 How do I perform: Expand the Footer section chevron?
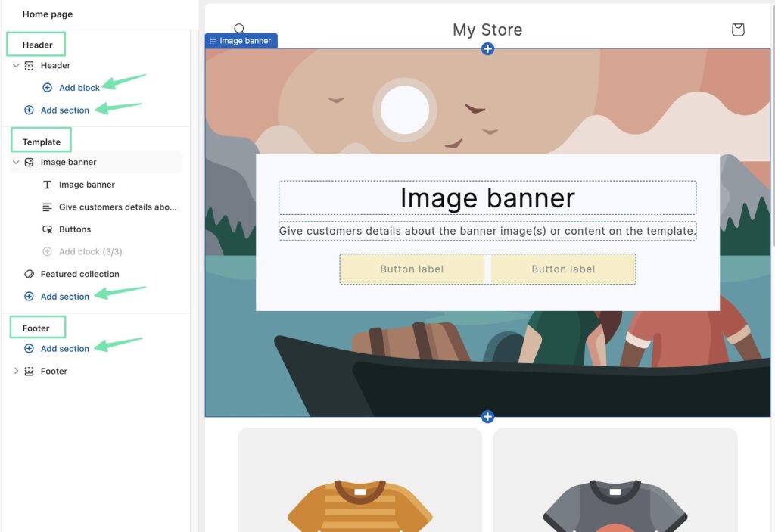click(x=16, y=372)
